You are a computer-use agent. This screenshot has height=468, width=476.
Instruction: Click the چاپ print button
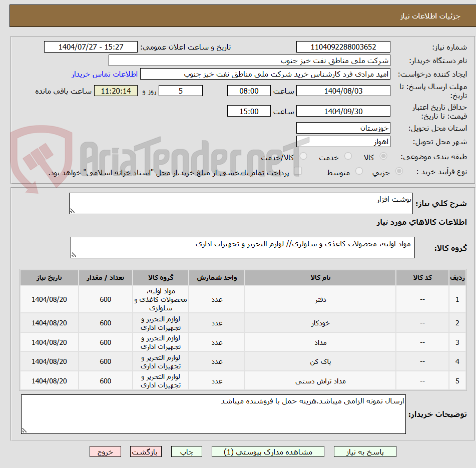[186, 451]
